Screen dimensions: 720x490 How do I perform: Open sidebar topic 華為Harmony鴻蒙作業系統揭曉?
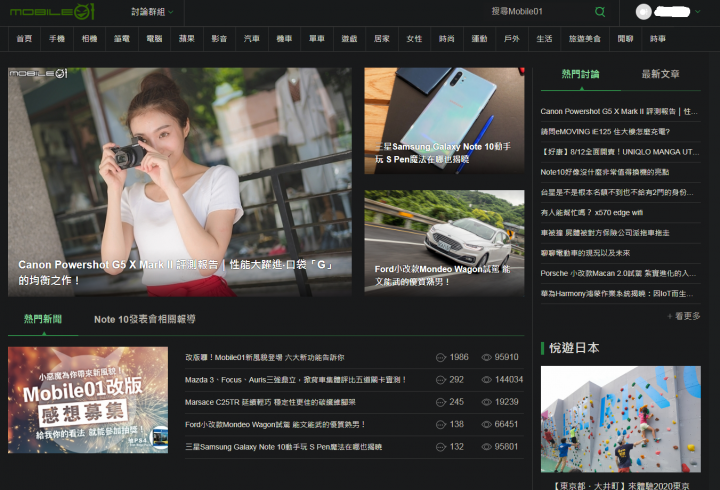click(x=617, y=293)
